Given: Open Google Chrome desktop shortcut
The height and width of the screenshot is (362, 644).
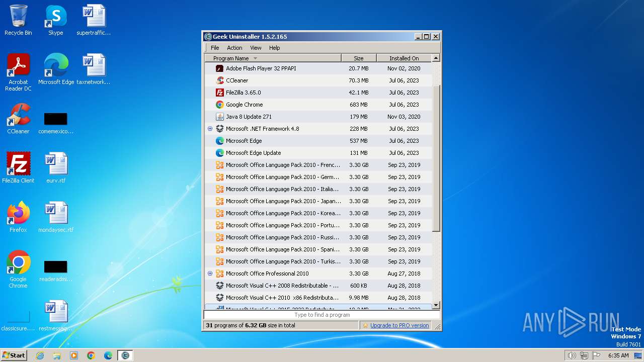Looking at the screenshot, I should [18, 269].
